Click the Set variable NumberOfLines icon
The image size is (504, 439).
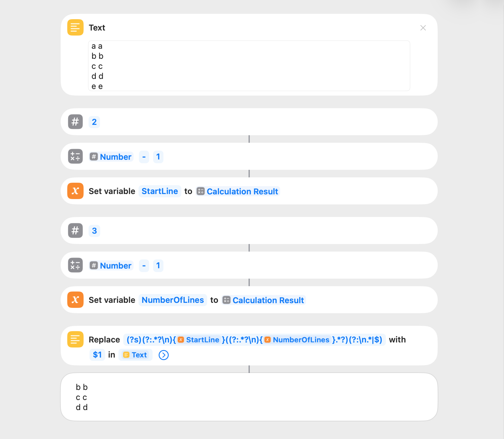pyautogui.click(x=75, y=300)
